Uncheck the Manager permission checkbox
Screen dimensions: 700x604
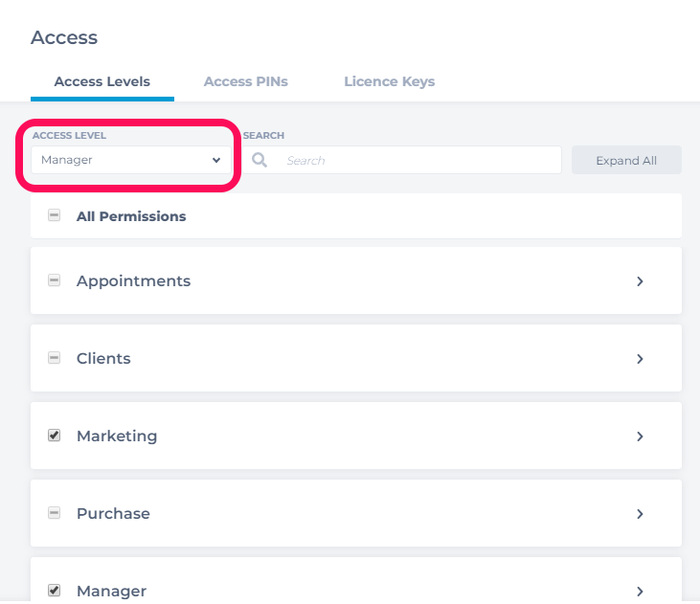[x=55, y=591]
